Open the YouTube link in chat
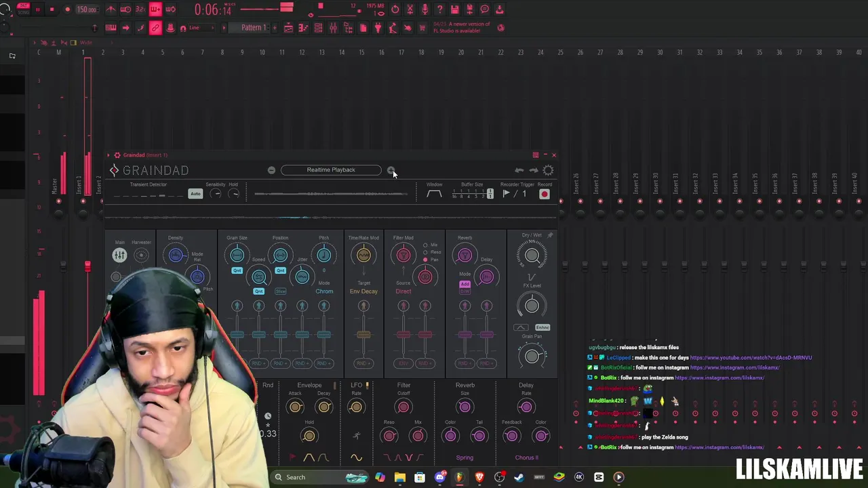The height and width of the screenshot is (488, 868). (x=751, y=357)
